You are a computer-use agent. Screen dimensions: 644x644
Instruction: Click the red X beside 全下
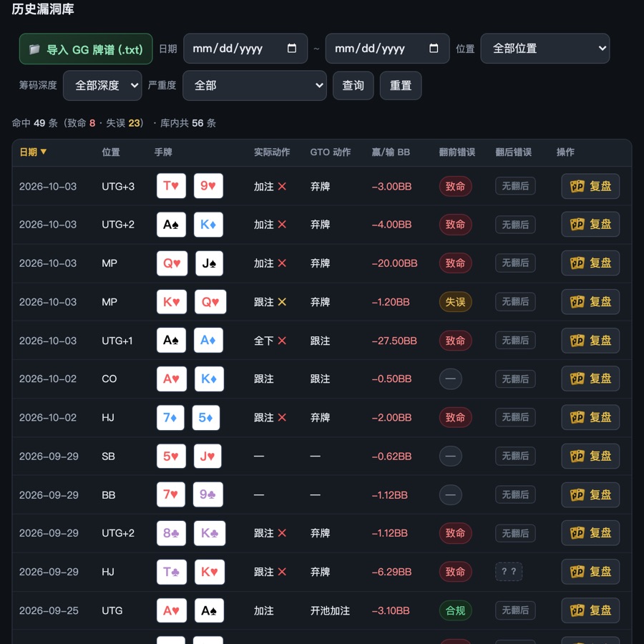pyautogui.click(x=282, y=341)
